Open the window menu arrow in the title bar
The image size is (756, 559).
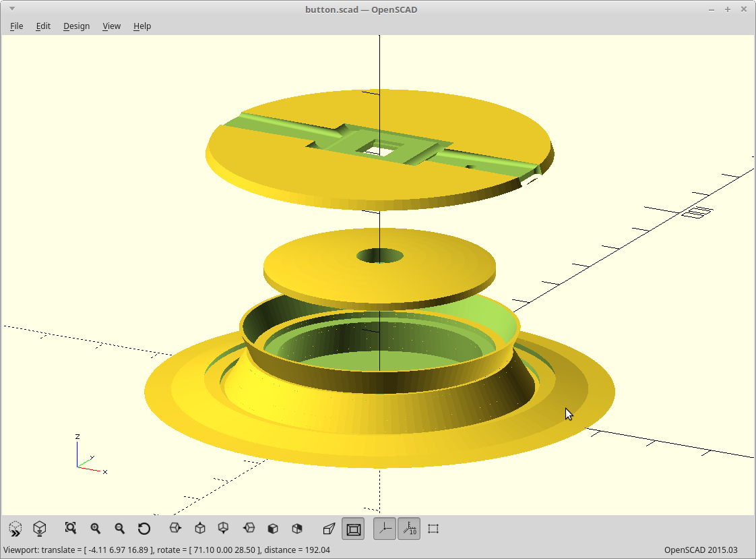pyautogui.click(x=12, y=9)
